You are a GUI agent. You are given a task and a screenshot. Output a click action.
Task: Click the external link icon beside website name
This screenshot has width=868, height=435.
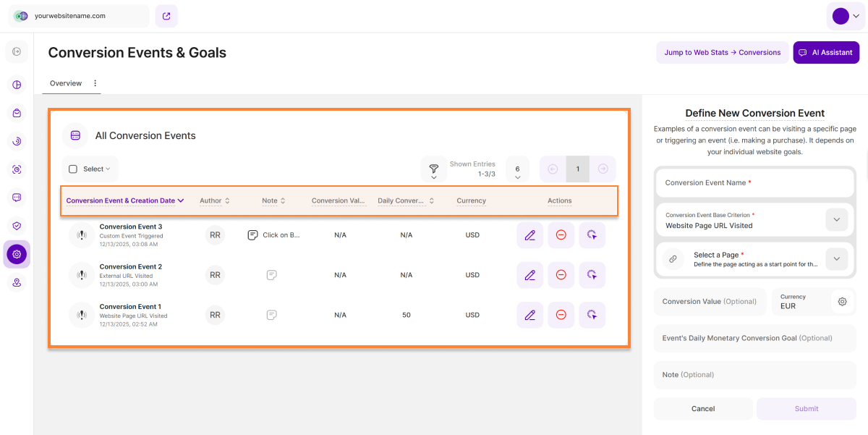tap(166, 16)
